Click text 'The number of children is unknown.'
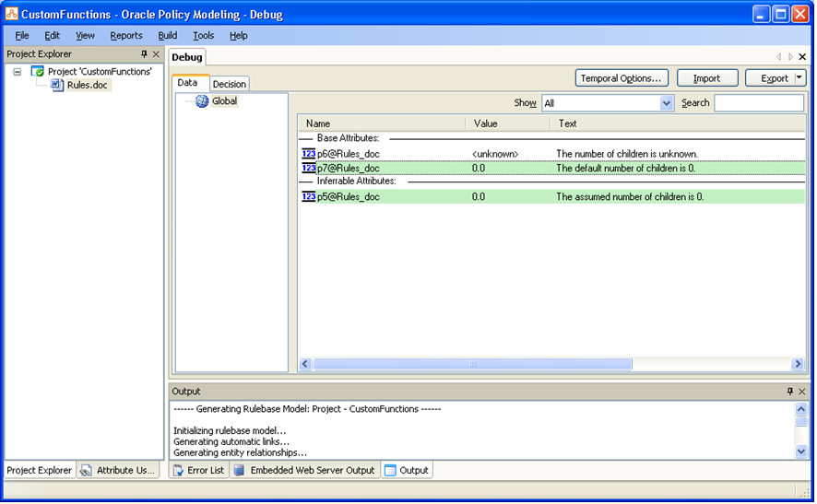The width and height of the screenshot is (817, 504). pyautogui.click(x=627, y=154)
